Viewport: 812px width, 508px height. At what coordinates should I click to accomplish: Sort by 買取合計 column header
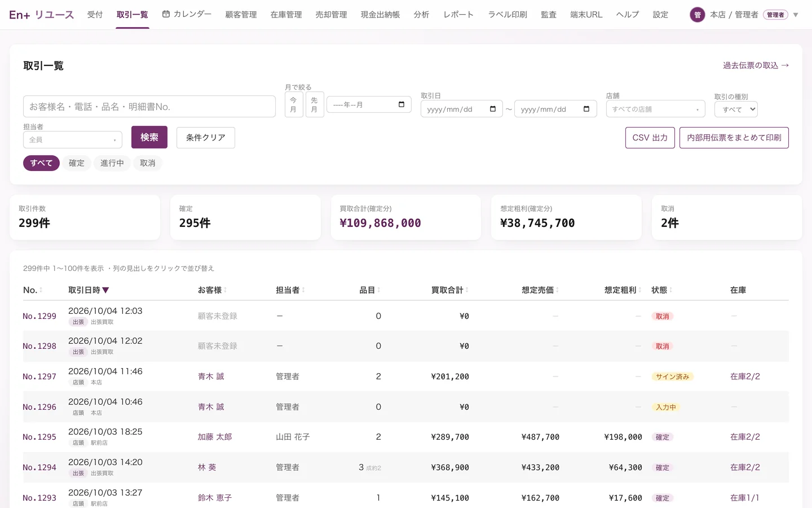450,290
